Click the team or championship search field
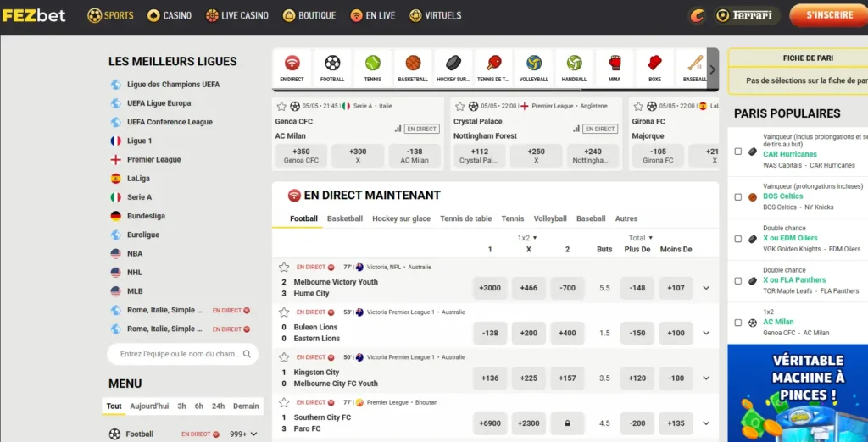868x442 pixels. [183, 354]
